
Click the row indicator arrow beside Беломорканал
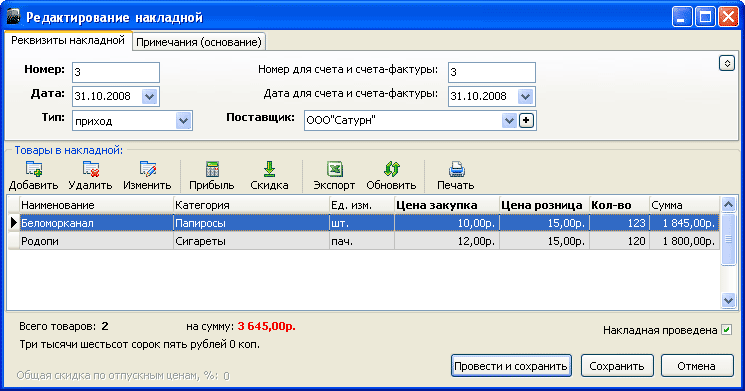[x=14, y=223]
